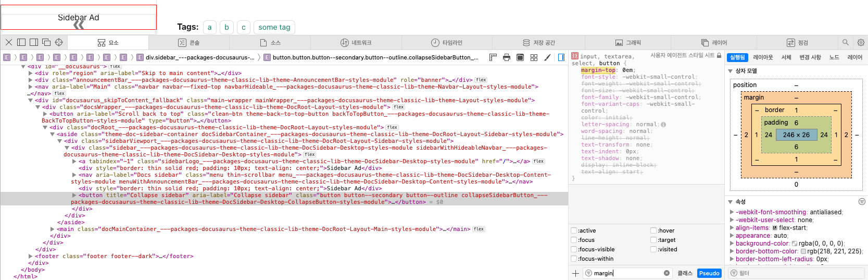
Task: Toggle the rulers icon in the DOM toolbar
Action: pyautogui.click(x=493, y=57)
